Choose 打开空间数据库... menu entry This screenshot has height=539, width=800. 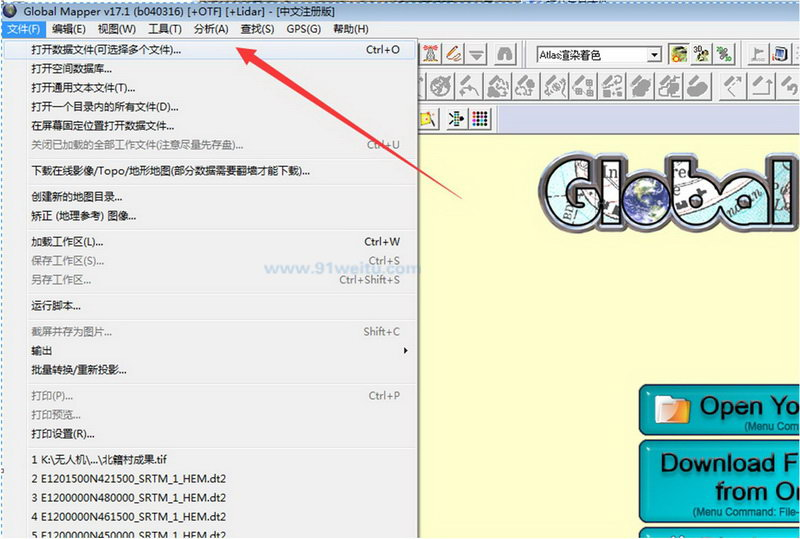tap(210, 69)
